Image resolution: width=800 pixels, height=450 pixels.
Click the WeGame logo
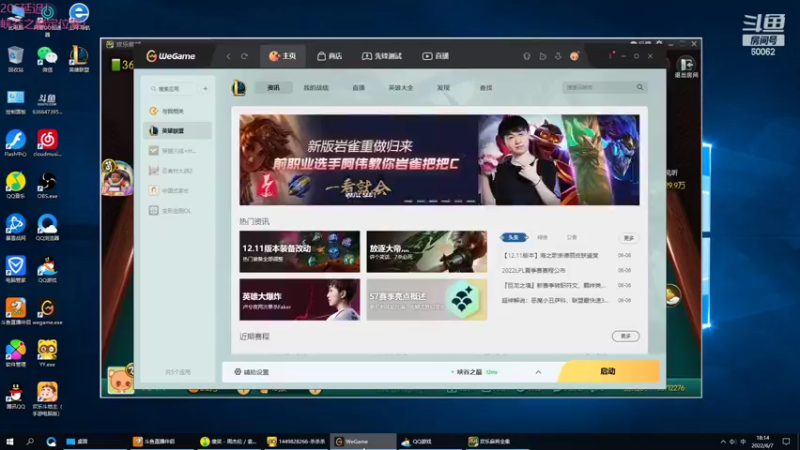pos(171,56)
